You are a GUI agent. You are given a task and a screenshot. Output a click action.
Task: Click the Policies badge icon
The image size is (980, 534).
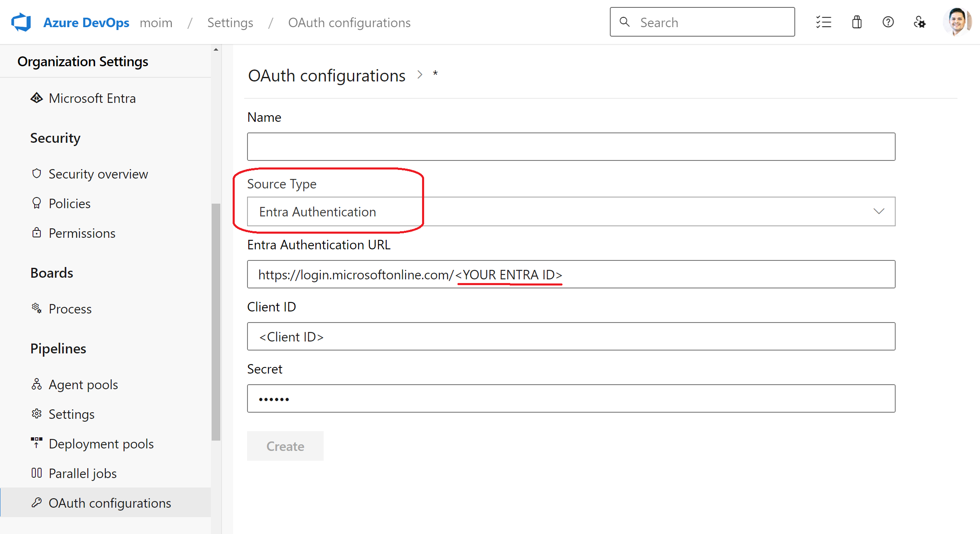pyautogui.click(x=37, y=203)
